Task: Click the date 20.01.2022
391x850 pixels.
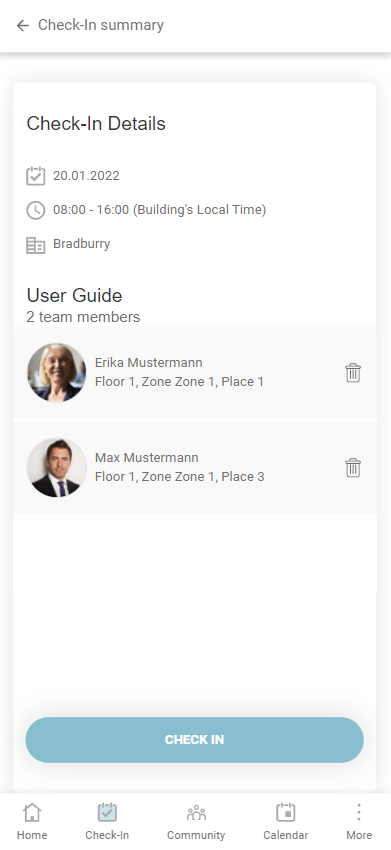Action: [86, 176]
